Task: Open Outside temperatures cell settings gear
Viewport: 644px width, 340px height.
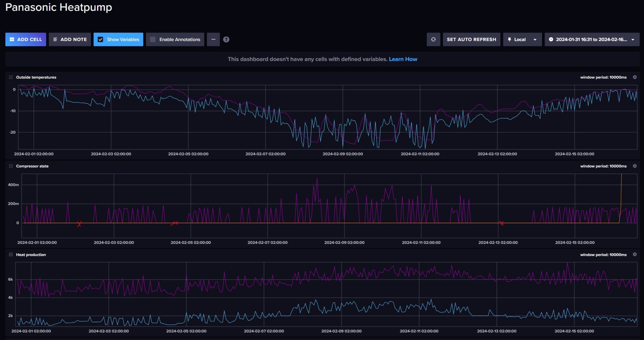Action: click(x=635, y=77)
